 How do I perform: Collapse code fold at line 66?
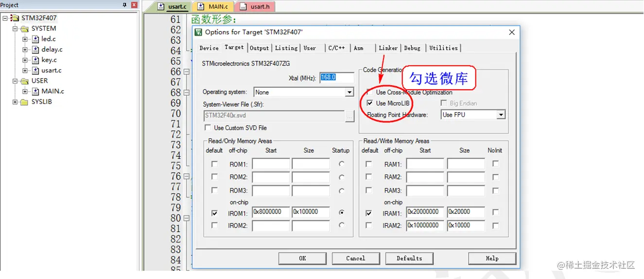pyautogui.click(x=186, y=72)
